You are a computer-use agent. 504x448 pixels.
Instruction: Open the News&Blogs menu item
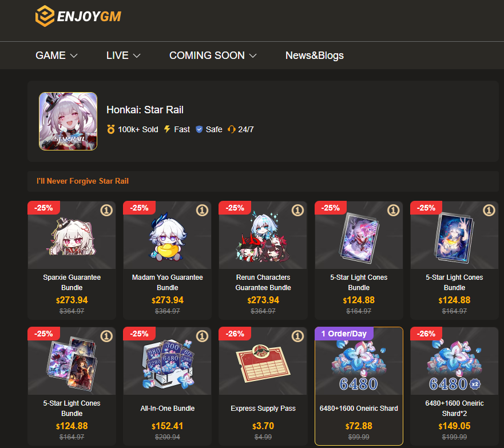pyautogui.click(x=315, y=55)
